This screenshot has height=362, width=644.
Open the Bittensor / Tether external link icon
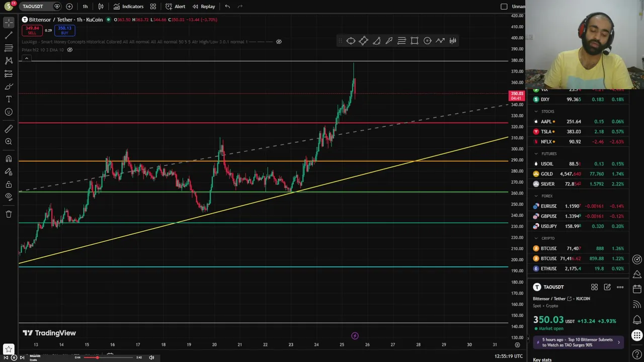click(x=570, y=299)
